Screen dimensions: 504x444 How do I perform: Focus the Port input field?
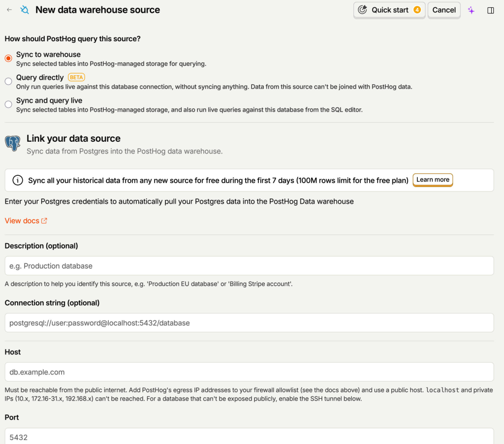249,436
